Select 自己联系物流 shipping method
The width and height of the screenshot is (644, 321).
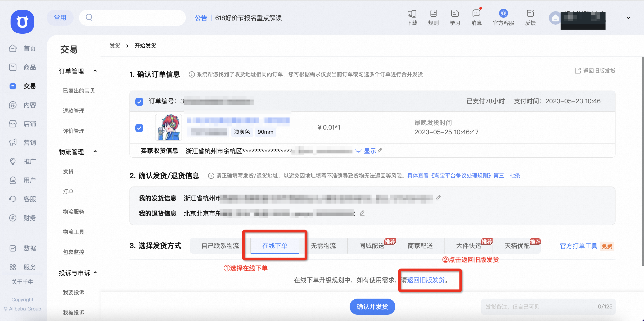pyautogui.click(x=220, y=246)
